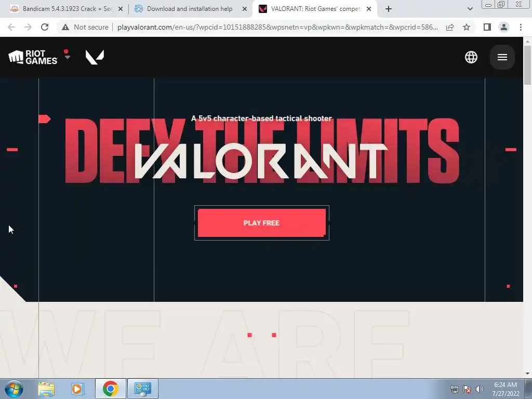Close the Bandicam tab
The width and height of the screenshot is (532, 399).
pyautogui.click(x=121, y=9)
